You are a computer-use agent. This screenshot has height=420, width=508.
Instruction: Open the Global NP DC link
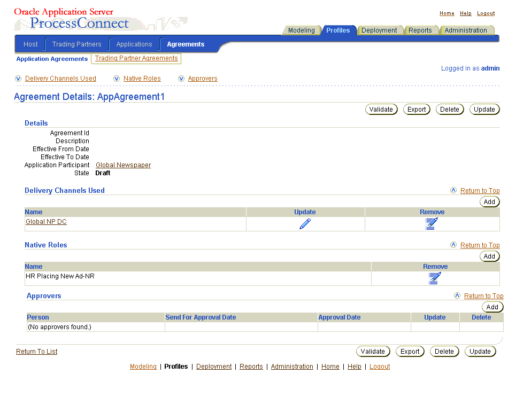[46, 222]
